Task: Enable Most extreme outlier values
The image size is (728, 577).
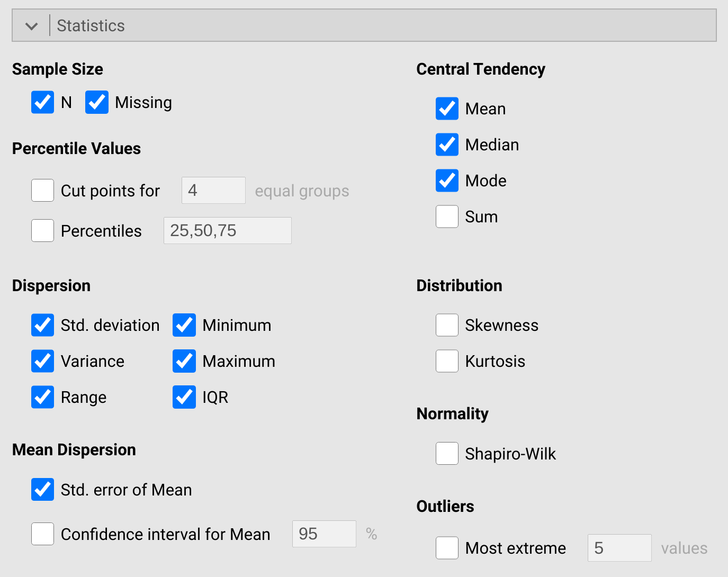Action: [447, 548]
